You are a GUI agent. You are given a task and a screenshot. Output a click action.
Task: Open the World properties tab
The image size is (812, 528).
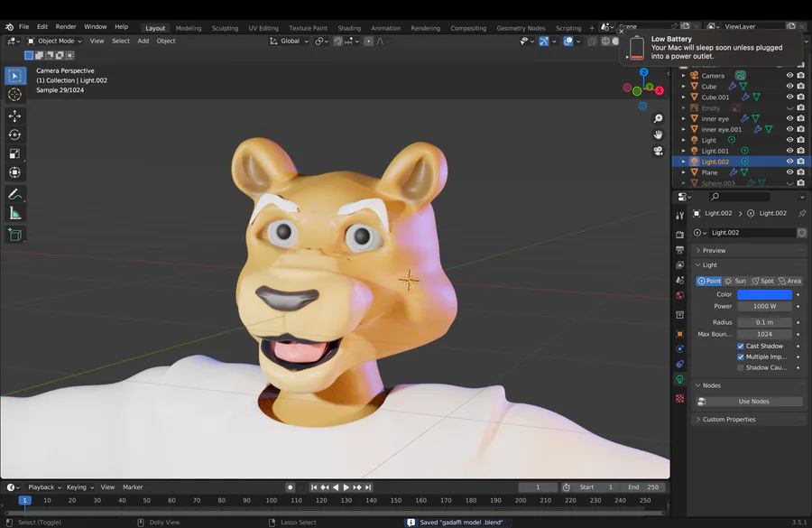[680, 295]
